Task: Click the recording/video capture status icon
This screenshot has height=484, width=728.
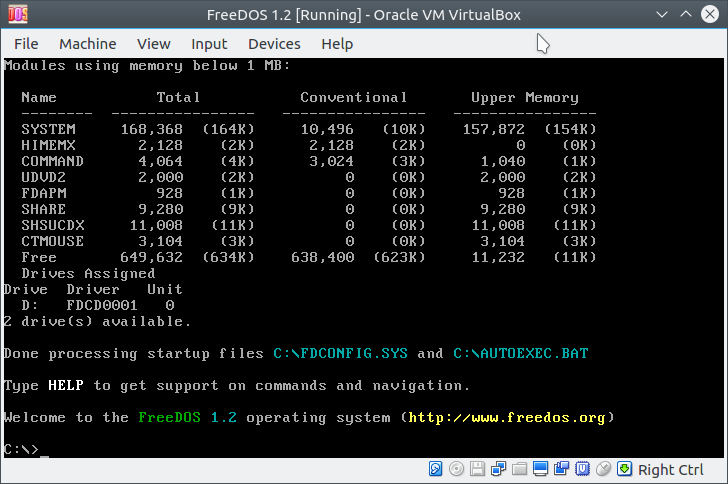Action: 561,469
